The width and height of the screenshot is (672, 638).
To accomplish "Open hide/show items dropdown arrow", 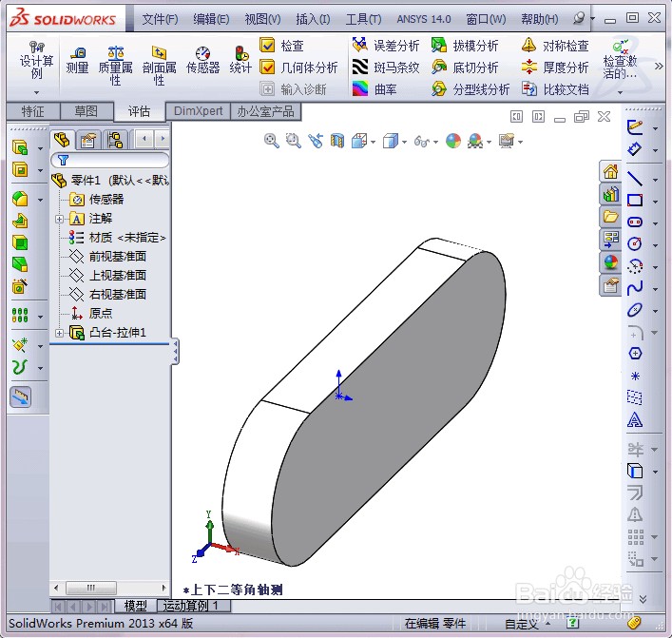I will pyautogui.click(x=436, y=142).
